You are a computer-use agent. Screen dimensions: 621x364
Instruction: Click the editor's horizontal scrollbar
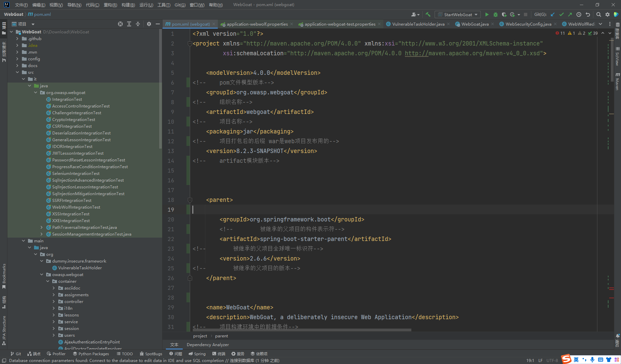[x=302, y=330]
